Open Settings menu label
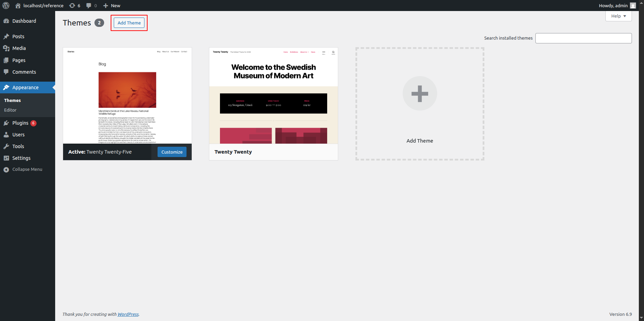 pyautogui.click(x=21, y=158)
